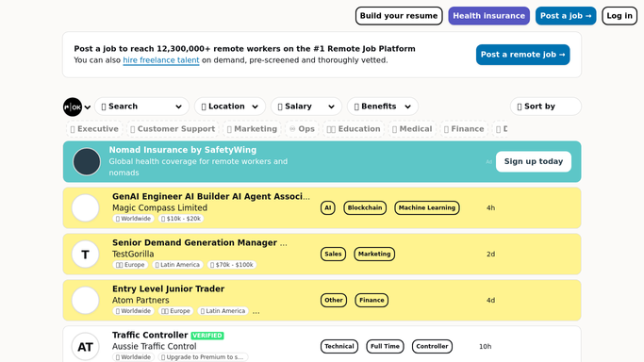Click the 10h posted time on Traffic Controller
Image resolution: width=644 pixels, height=362 pixels.
tap(485, 346)
